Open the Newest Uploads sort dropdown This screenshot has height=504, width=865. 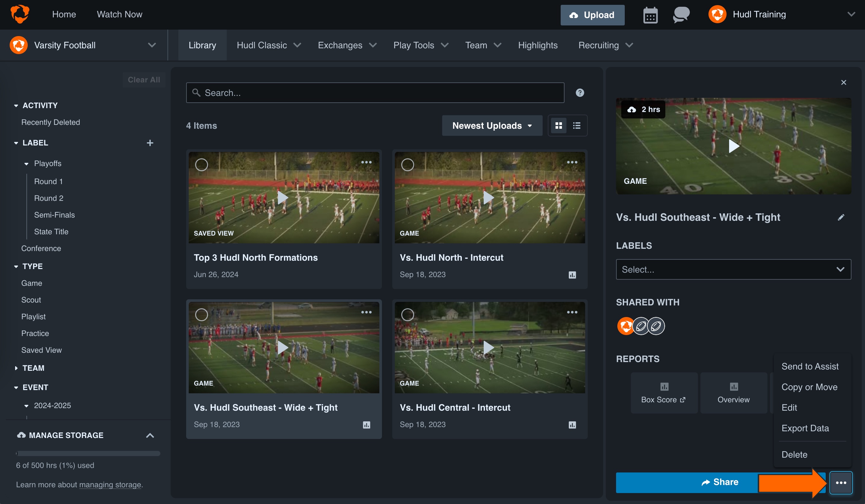coord(491,125)
